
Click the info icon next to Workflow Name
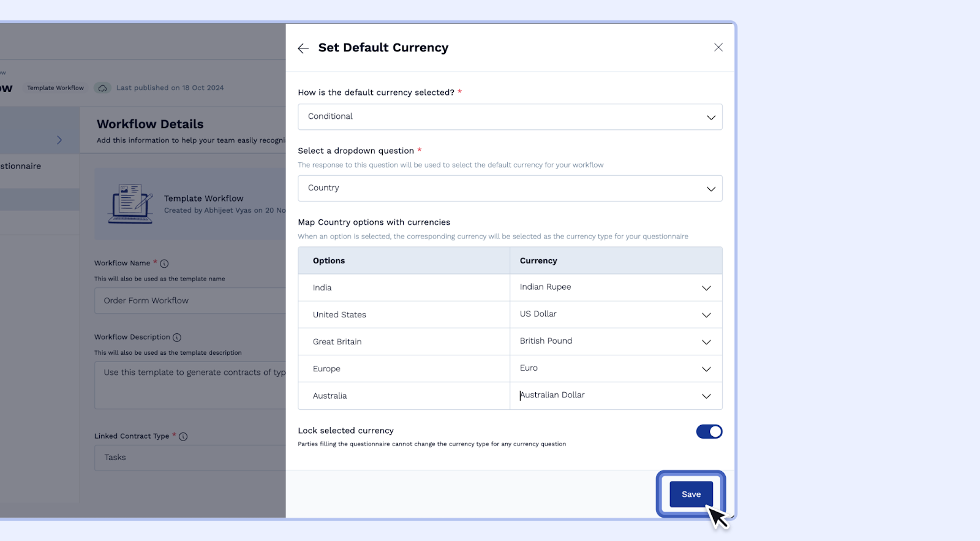coord(164,263)
